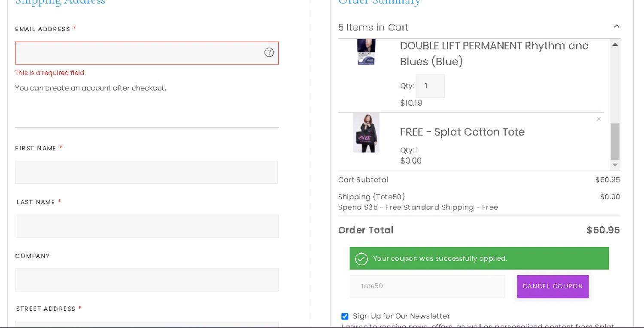Open the FREE - Splat Cotton Tote title
This screenshot has width=644, height=328.
coord(462,132)
